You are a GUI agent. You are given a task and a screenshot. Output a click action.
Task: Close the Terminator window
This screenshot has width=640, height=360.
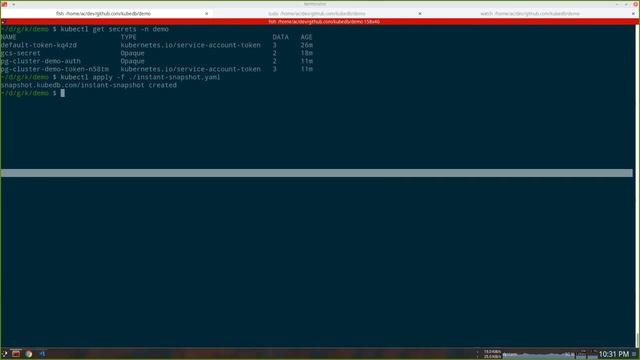pyautogui.click(x=635, y=4)
